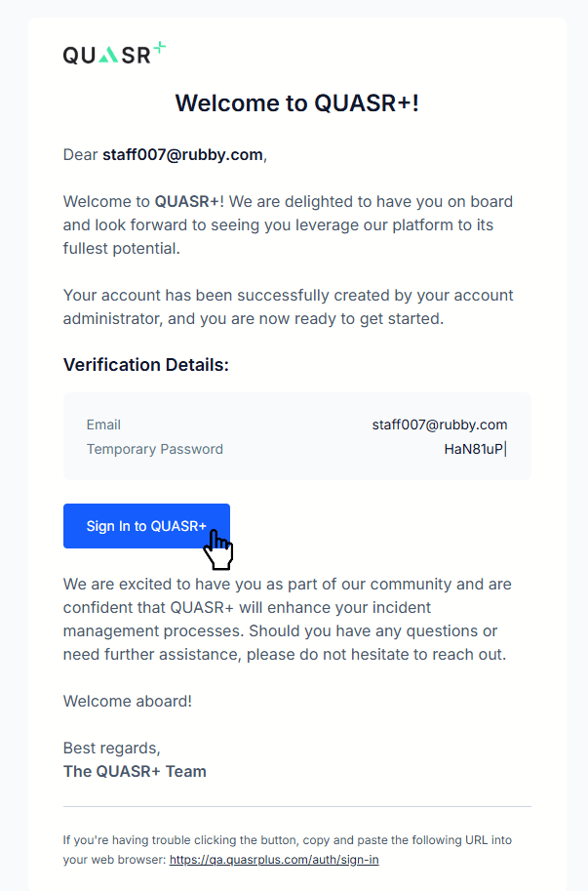Click the Email value in the verification box
The width and height of the screenshot is (588, 891).
coord(439,425)
